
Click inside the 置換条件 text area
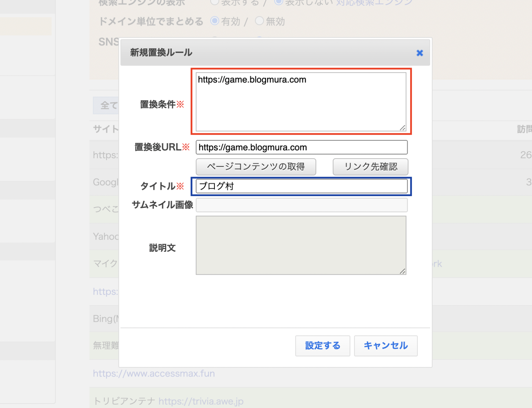tap(300, 100)
